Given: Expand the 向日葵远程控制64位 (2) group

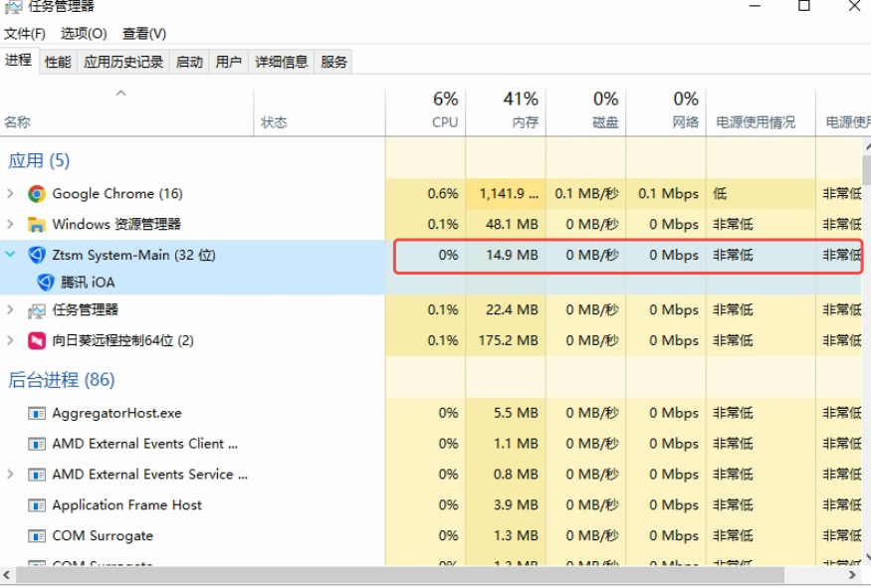Looking at the screenshot, I should pyautogui.click(x=10, y=340).
